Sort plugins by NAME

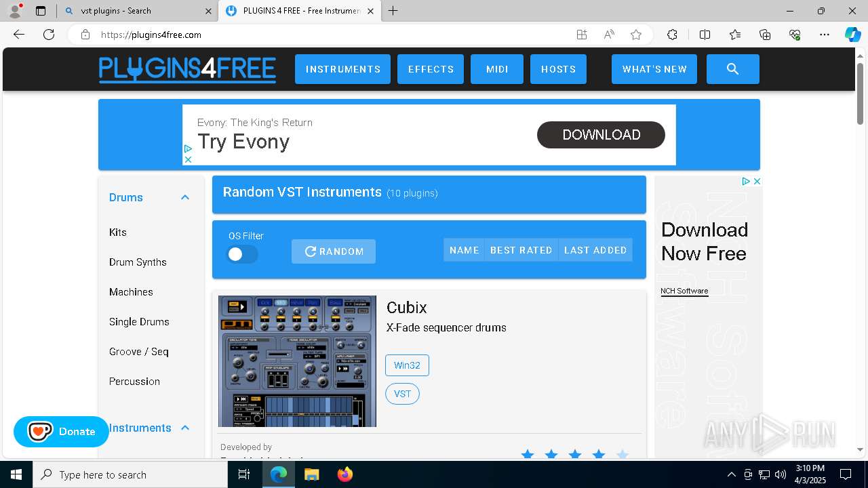(x=465, y=250)
